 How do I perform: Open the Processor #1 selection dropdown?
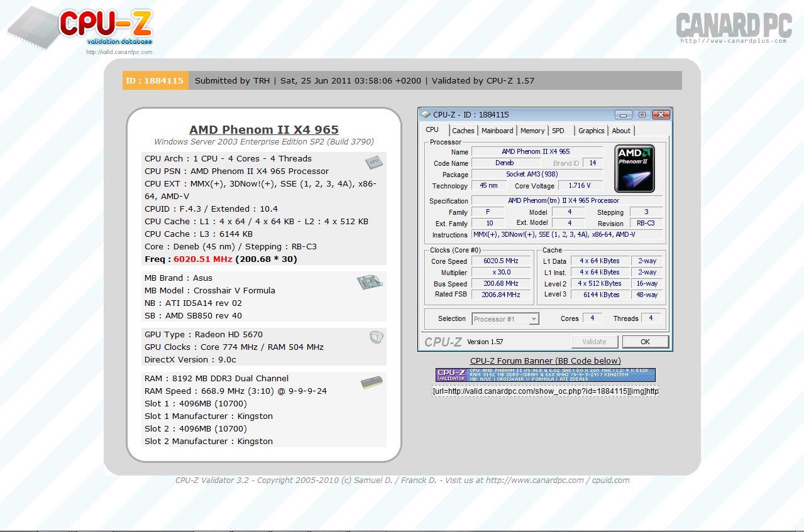coord(505,319)
